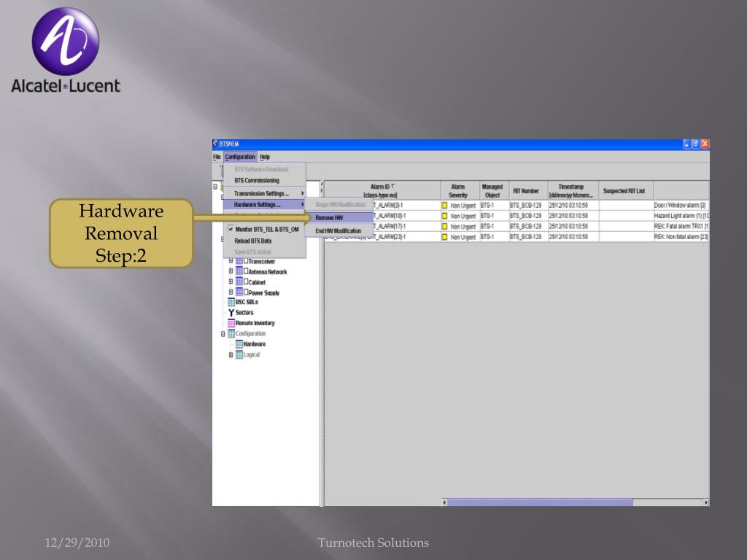Click yellow severity icon in ALARM[10]-1 row
The width and height of the screenshot is (747, 560).
click(x=444, y=216)
